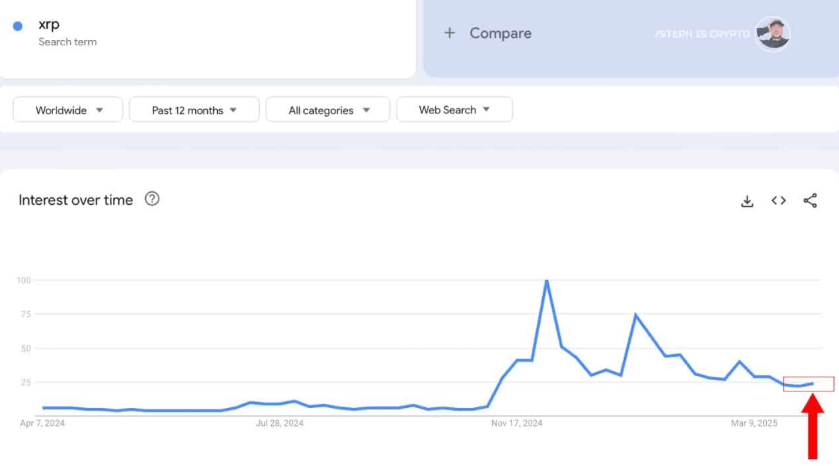Click the Compare button

(500, 33)
